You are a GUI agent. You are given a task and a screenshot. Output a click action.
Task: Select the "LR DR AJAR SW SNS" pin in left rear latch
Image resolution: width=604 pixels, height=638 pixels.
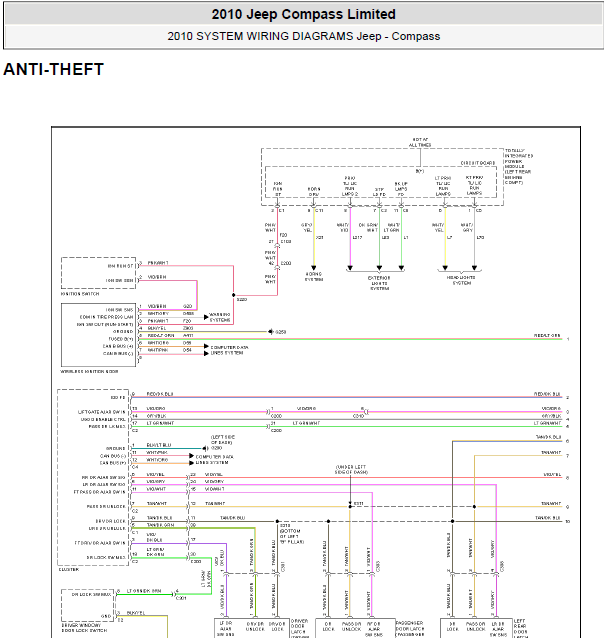[x=498, y=629]
